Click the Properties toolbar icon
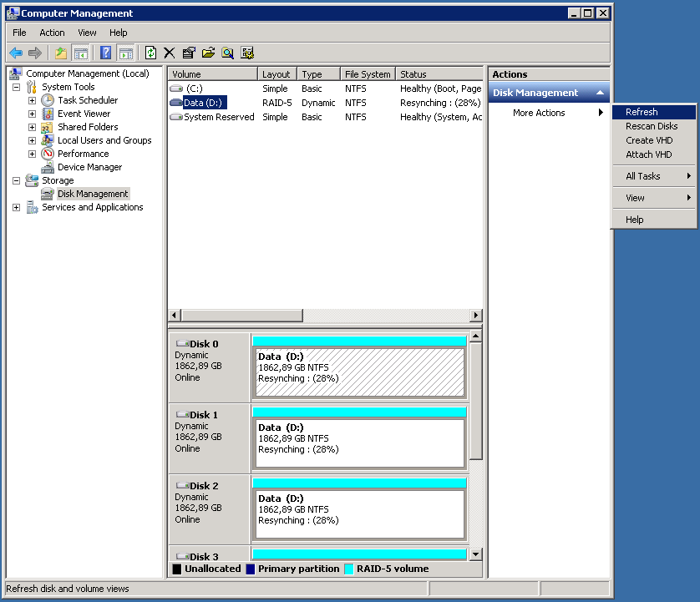 coord(189,53)
